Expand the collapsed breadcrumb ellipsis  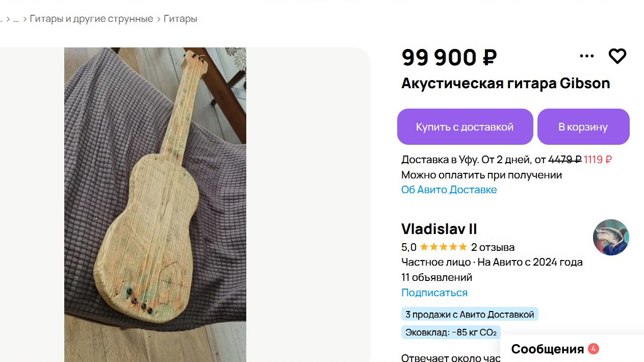tap(16, 19)
